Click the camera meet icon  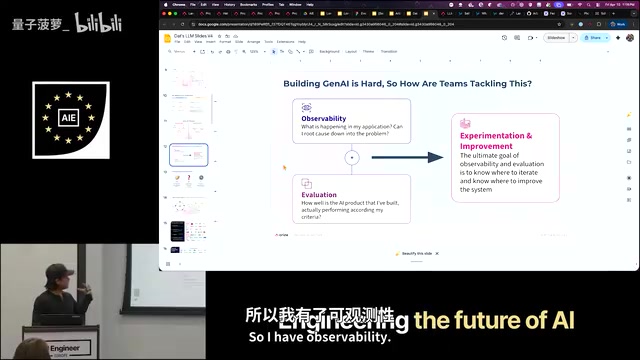[531, 38]
